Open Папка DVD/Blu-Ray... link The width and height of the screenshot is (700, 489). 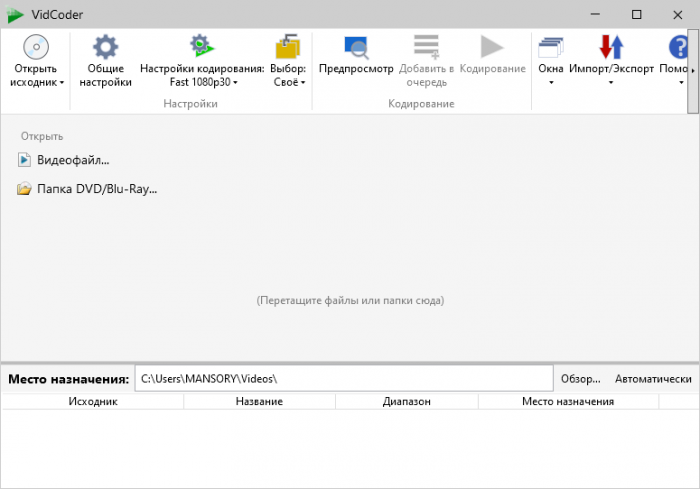pos(97,189)
